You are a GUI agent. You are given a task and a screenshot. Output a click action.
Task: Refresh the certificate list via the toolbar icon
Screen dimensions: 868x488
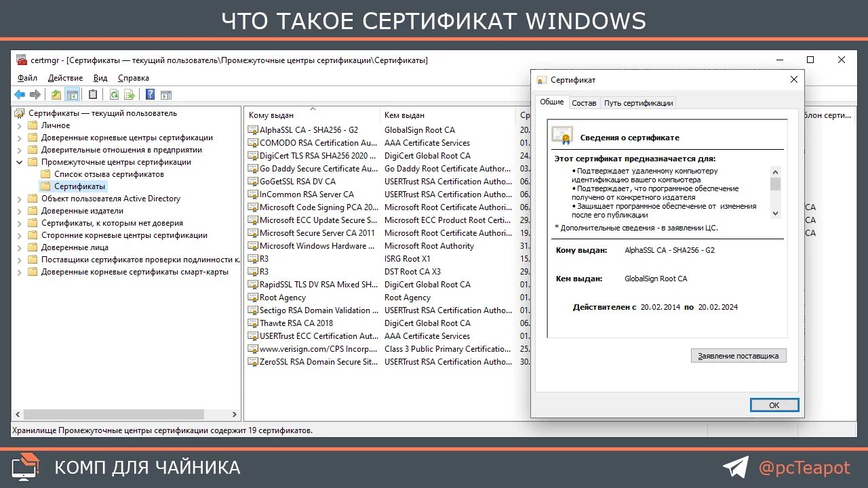114,94
